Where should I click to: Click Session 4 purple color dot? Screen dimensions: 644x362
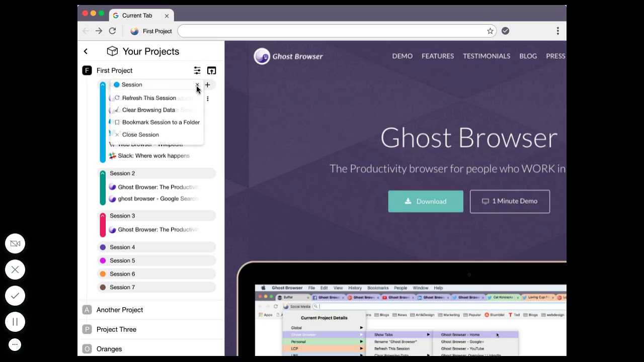click(x=103, y=247)
